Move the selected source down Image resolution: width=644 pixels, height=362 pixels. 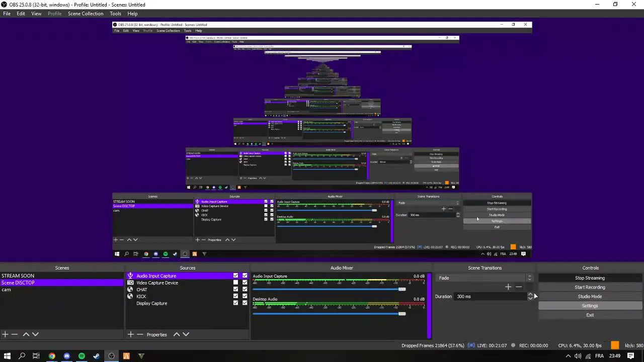[186, 334]
